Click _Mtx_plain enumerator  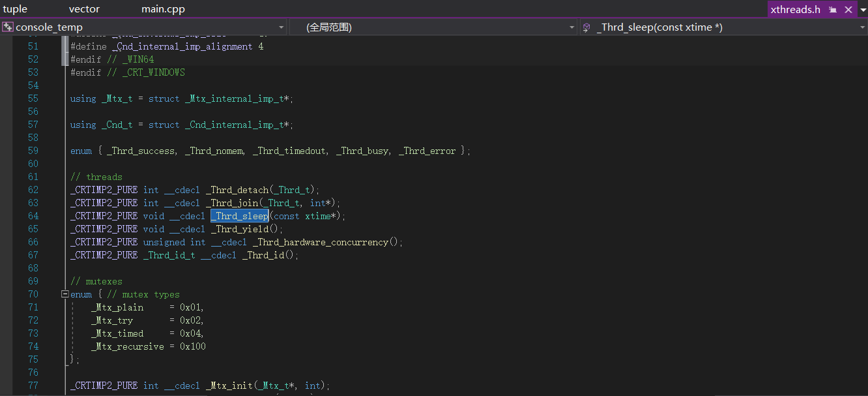pos(117,307)
